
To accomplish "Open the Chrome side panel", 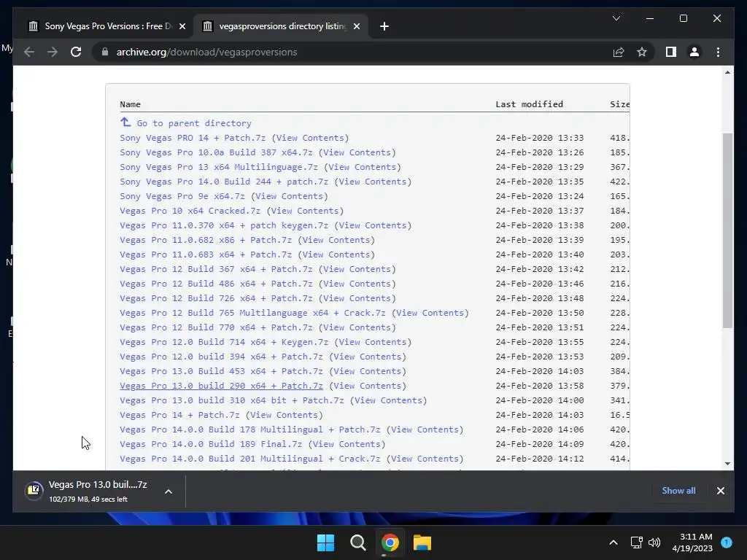I will click(x=671, y=52).
